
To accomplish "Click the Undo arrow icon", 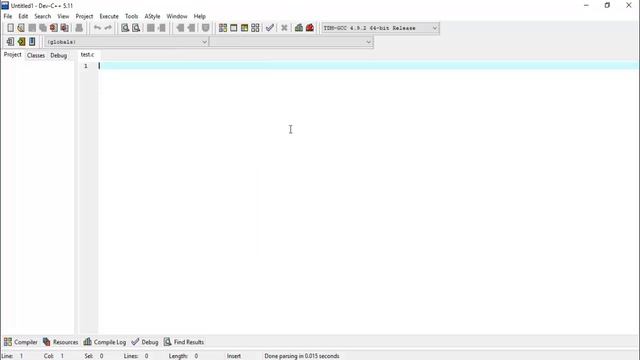I will click(x=97, y=28).
